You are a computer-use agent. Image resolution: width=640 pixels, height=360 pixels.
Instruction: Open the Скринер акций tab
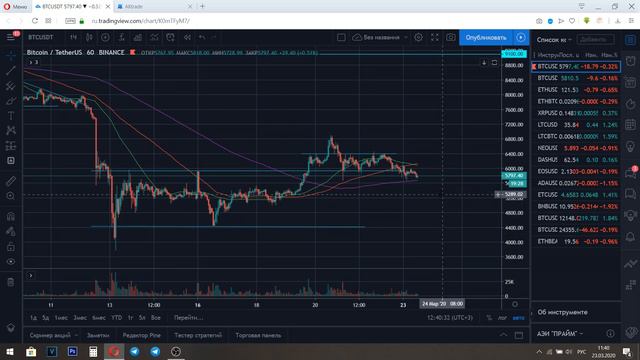[x=53, y=335]
